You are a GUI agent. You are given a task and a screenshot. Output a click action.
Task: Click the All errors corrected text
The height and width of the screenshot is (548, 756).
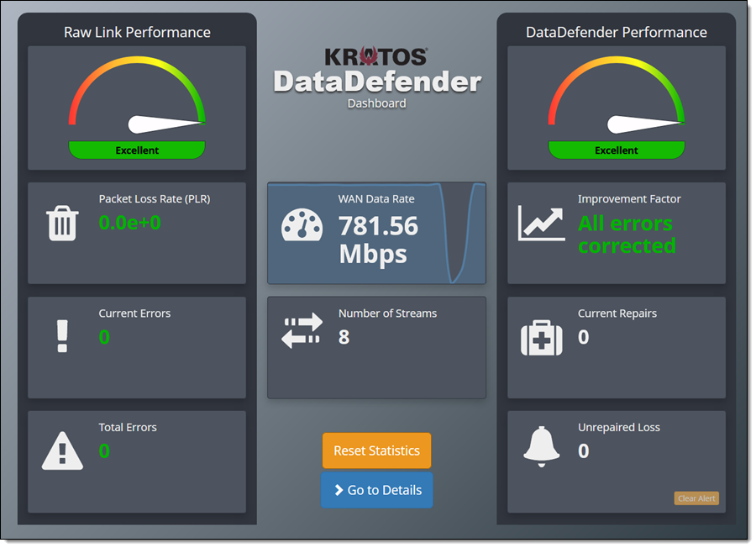coord(626,234)
